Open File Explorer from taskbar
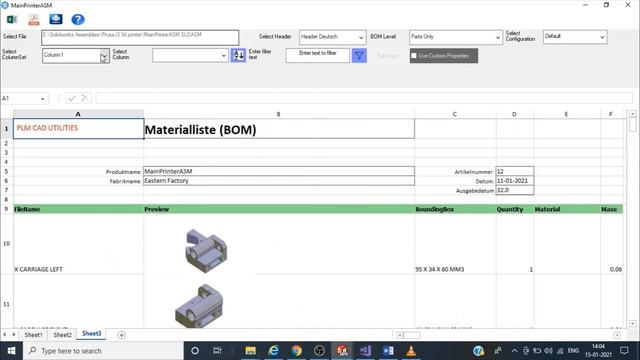The width and height of the screenshot is (640, 360). [250, 351]
